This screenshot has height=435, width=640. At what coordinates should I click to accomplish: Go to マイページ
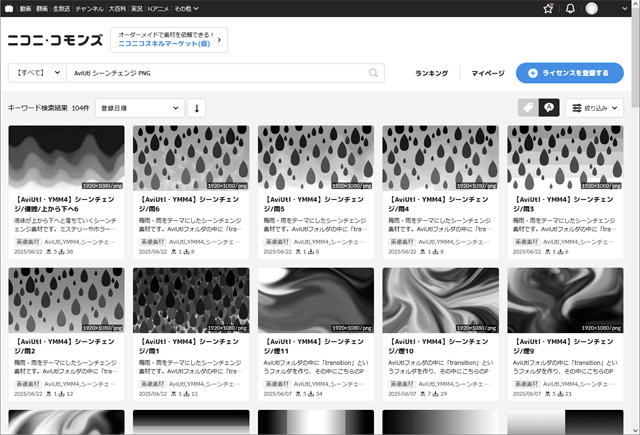coord(488,73)
